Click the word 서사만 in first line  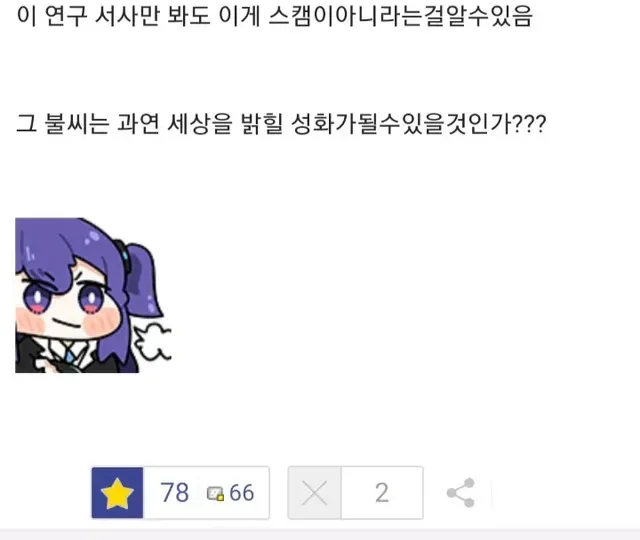127,16
